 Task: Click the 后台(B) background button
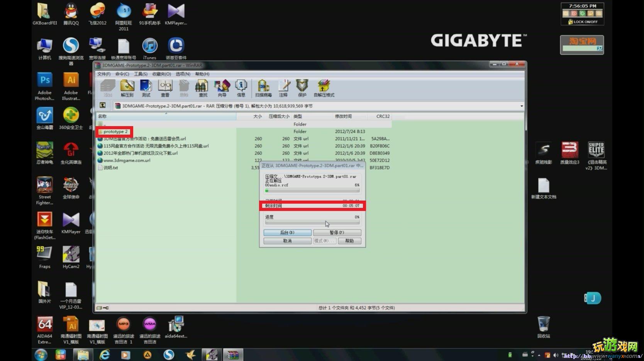pos(287,233)
